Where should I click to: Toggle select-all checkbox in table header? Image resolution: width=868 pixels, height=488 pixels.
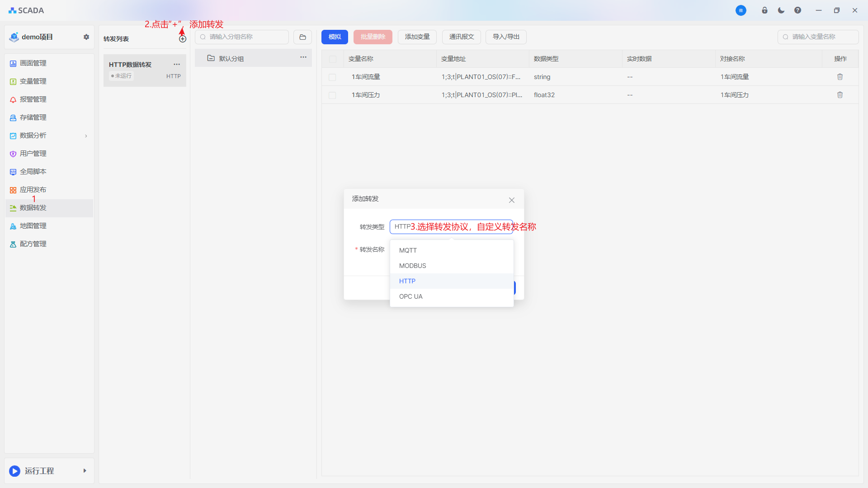point(333,59)
